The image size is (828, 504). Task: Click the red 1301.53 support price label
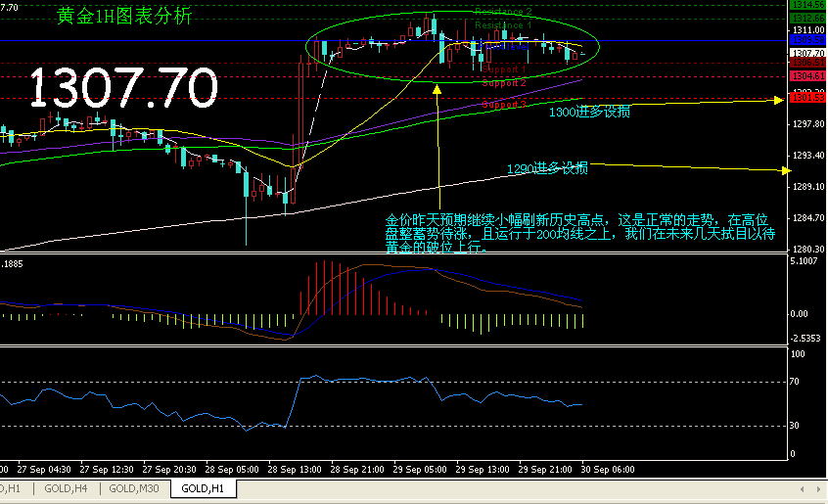click(x=807, y=98)
